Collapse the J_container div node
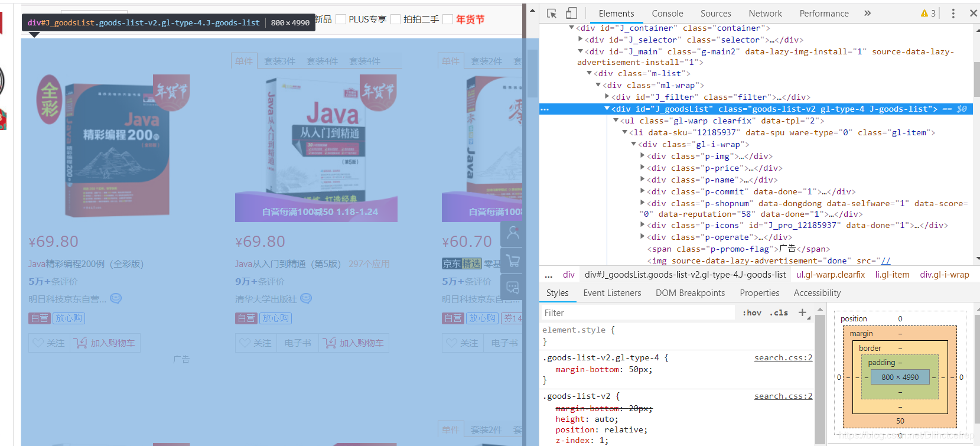Viewport: 980px width, 446px height. click(x=571, y=28)
